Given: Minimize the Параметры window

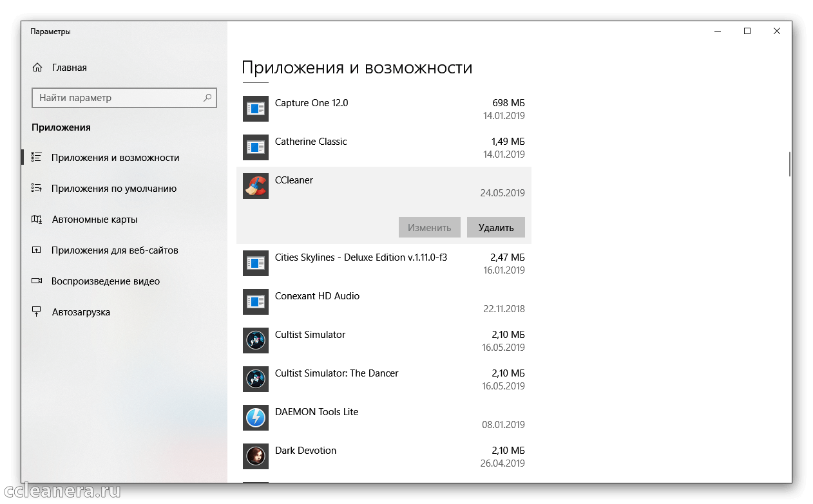Looking at the screenshot, I should 718,31.
